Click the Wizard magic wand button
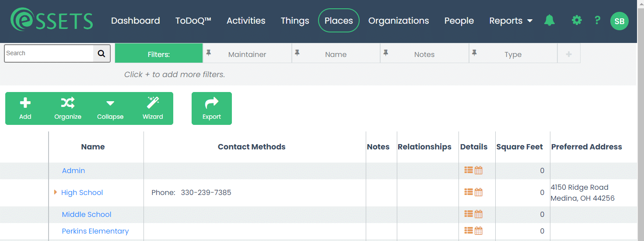 pyautogui.click(x=153, y=108)
